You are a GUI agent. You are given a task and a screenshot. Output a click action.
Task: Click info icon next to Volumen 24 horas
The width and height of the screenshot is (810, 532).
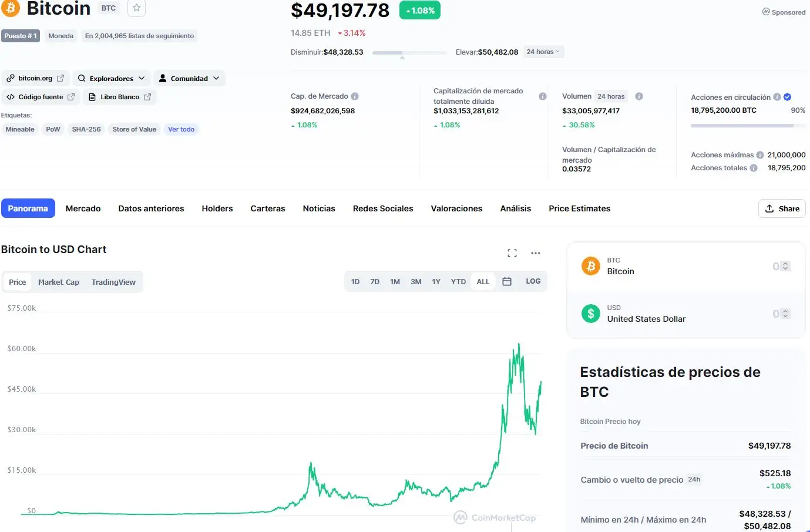[639, 96]
